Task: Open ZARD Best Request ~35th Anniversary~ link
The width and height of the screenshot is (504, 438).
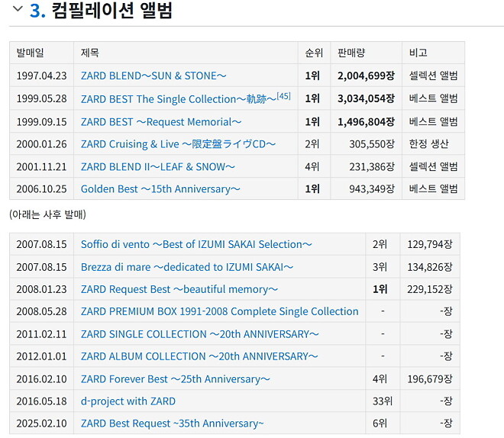Action: click(x=173, y=424)
